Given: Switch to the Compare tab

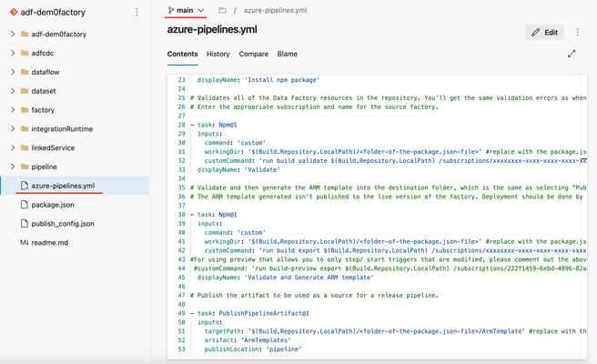Looking at the screenshot, I should pyautogui.click(x=254, y=54).
